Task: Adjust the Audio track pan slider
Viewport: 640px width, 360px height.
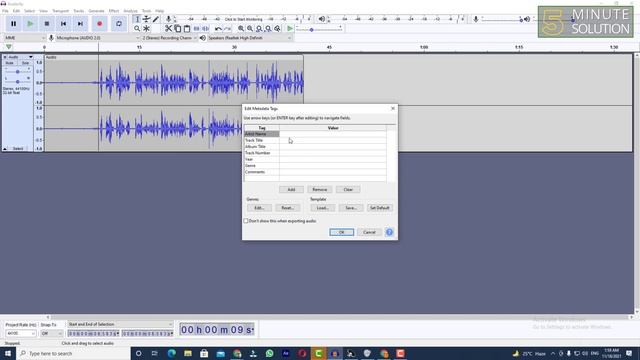Action: click(18, 82)
